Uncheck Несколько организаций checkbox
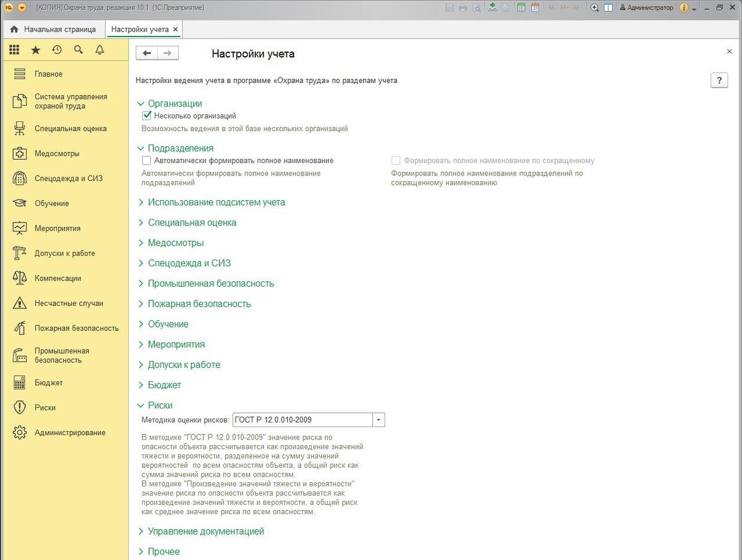Screen dimensions: 742x560 coord(147,116)
